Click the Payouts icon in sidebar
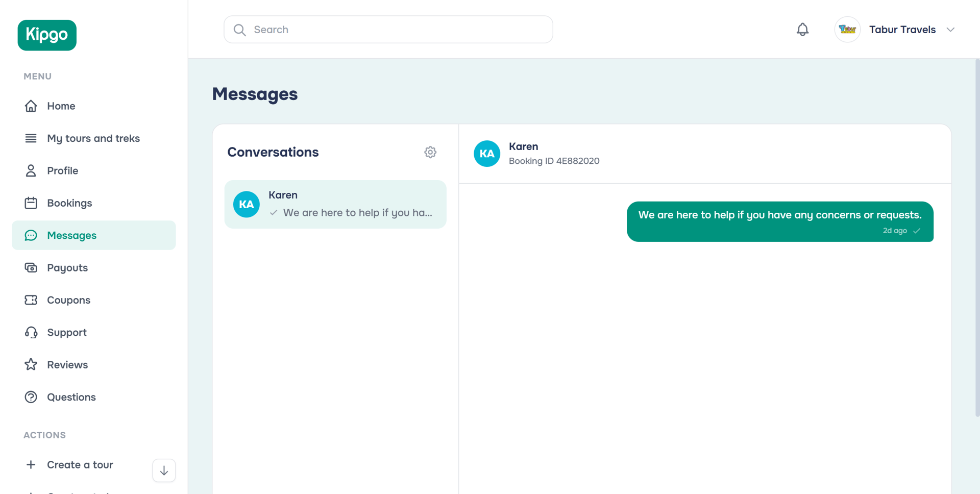Screen dimensions: 980x494 31,268
